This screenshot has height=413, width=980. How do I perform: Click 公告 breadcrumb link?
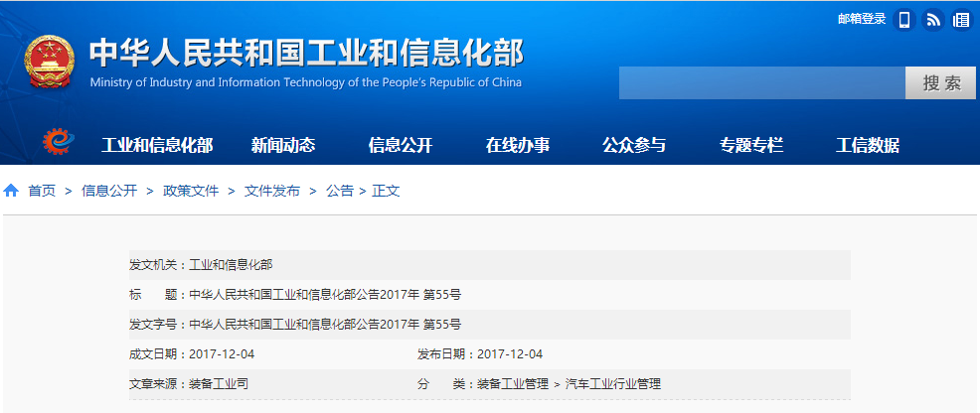pos(339,191)
